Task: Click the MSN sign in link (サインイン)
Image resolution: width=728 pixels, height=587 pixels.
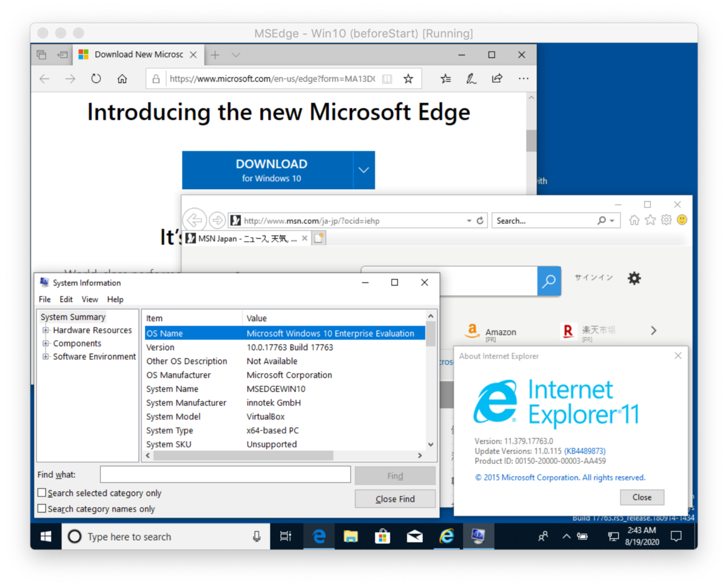Action: coord(594,278)
